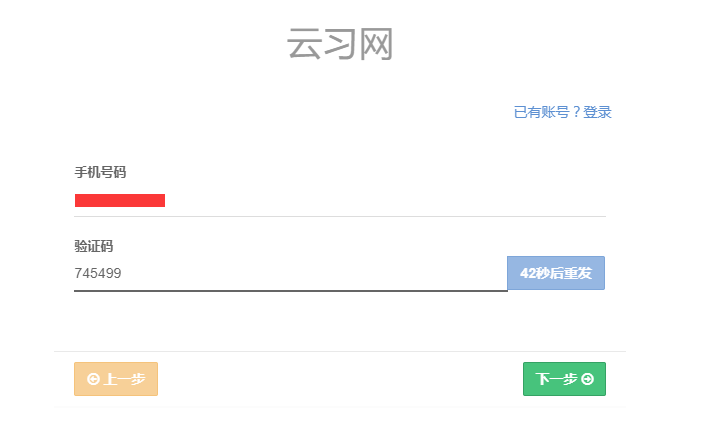Viewport: 701px width, 437px height.
Task: Go back with the 上一步 button
Action: tap(116, 379)
